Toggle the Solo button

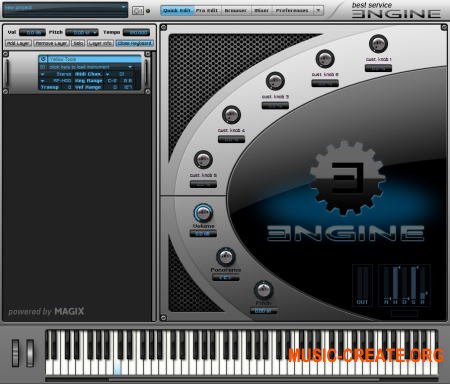(78, 43)
